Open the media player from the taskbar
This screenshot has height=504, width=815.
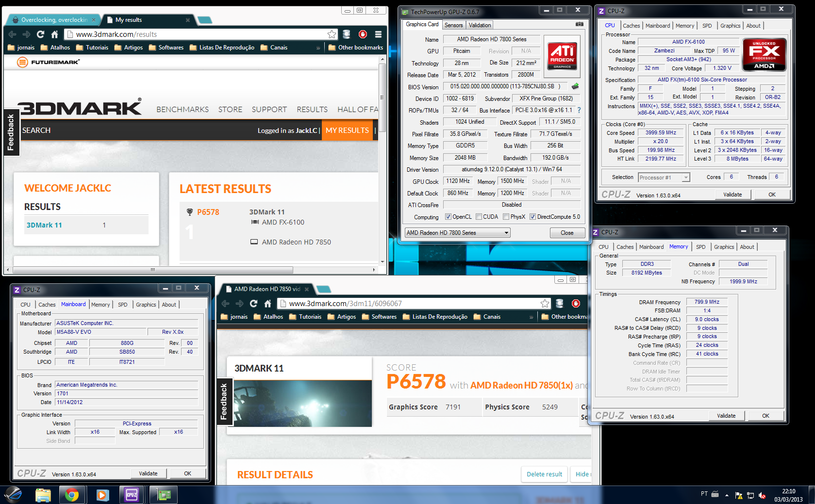(102, 495)
